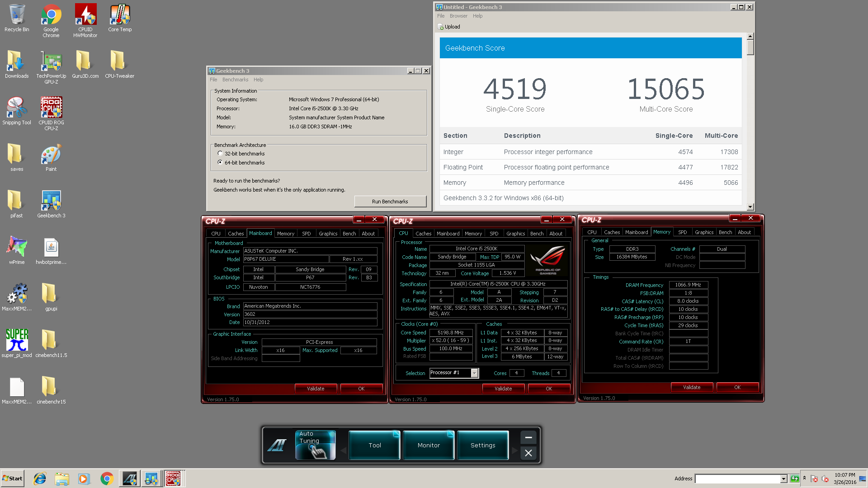The image size is (868, 488).
Task: Open Core Temp desktop shortcut
Action: click(120, 18)
